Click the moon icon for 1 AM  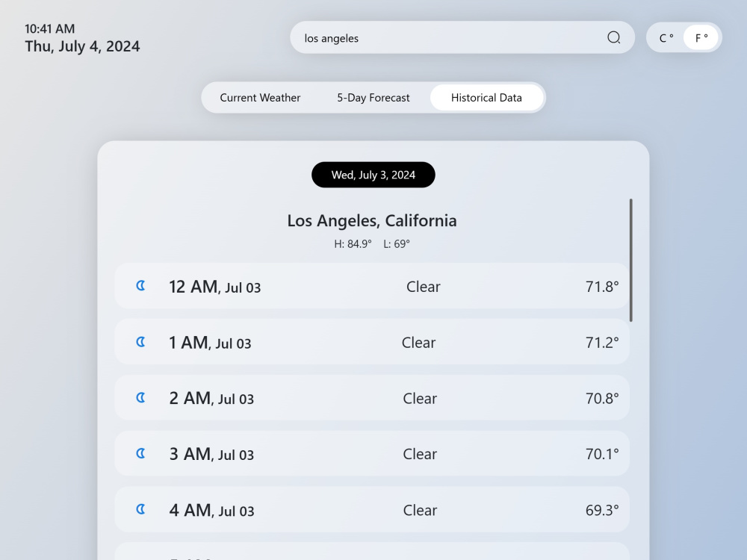(141, 342)
